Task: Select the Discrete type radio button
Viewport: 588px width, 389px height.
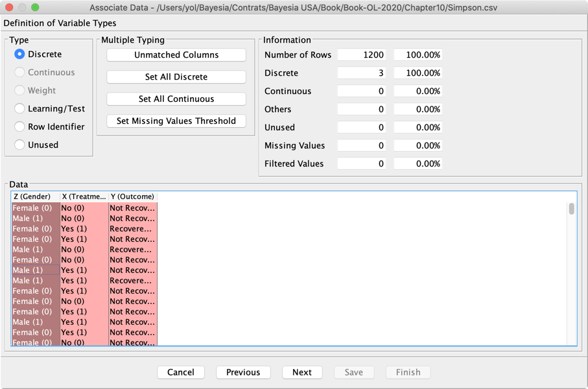Action: (x=19, y=54)
